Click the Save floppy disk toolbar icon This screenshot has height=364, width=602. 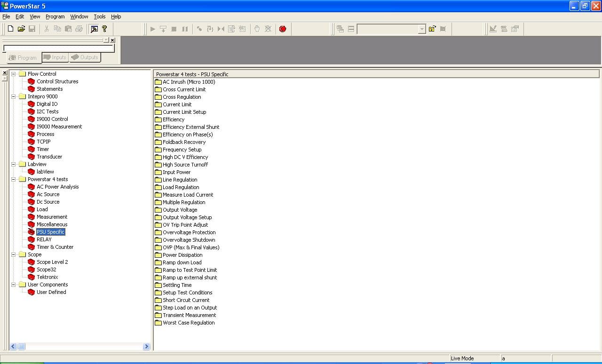(32, 29)
